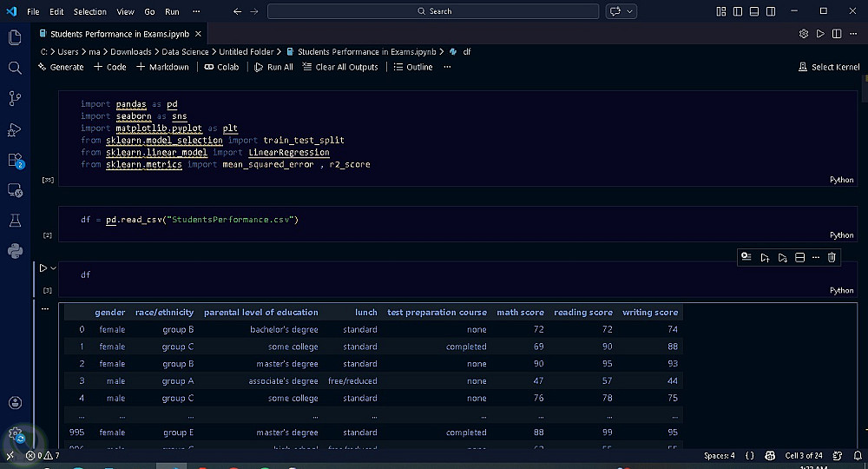868x469 pixels.
Task: Open the Python extension view
Action: pyautogui.click(x=15, y=251)
